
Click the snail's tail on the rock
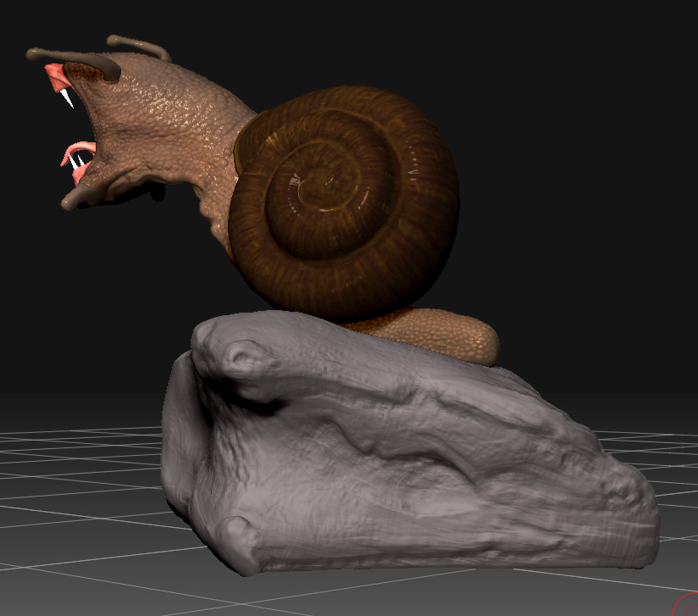click(427, 335)
